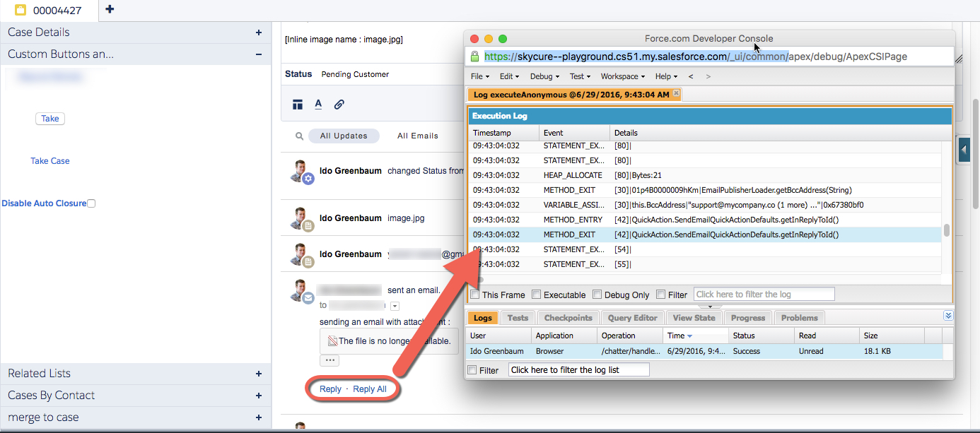The height and width of the screenshot is (433, 980).
Task: Close the Log executeAnonymous tab with x
Action: click(x=676, y=93)
